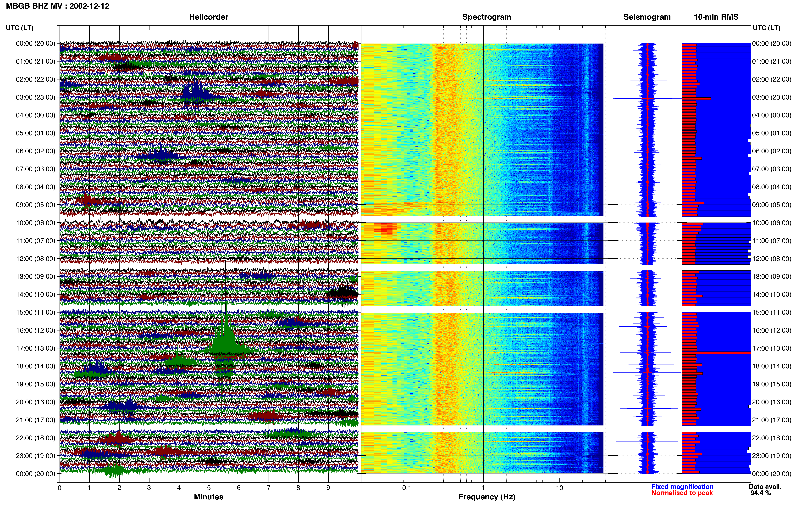Image resolution: width=812 pixels, height=508 pixels.
Task: Click the left UTC (LT) axis label
Action: [20, 28]
